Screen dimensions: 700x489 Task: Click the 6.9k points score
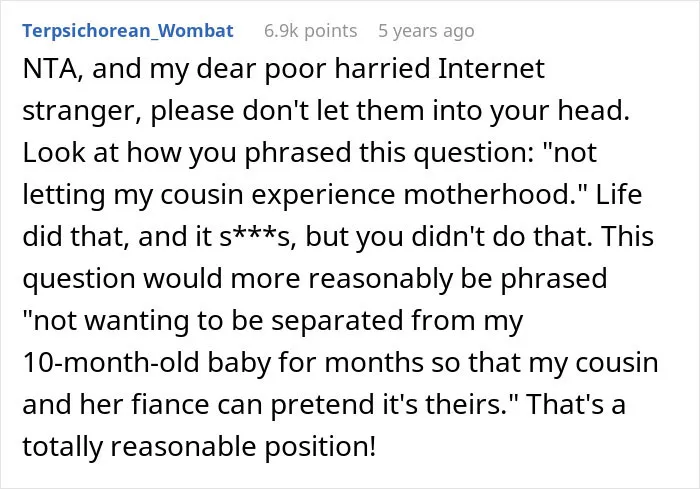pyautogui.click(x=311, y=31)
